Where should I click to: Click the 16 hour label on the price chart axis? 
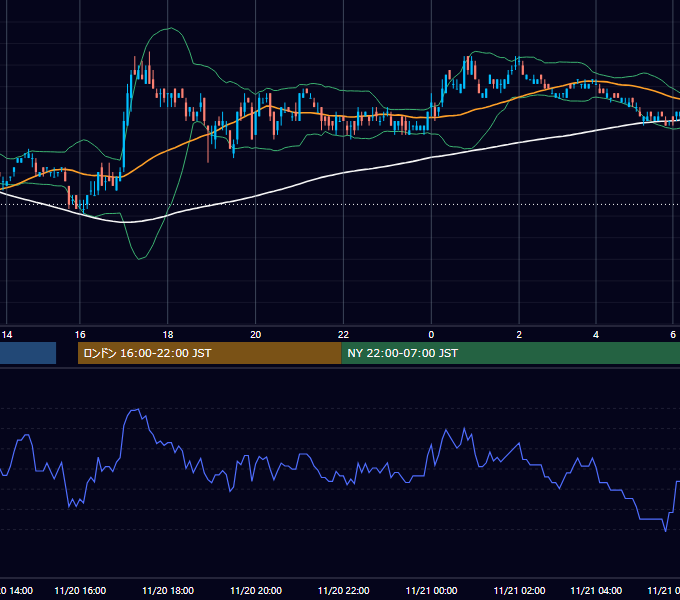click(x=80, y=335)
